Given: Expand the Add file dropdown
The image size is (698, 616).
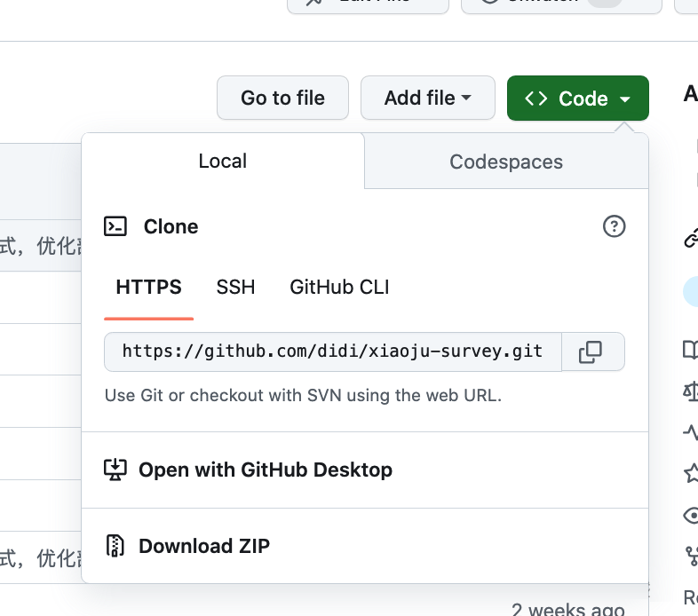Looking at the screenshot, I should [x=427, y=98].
